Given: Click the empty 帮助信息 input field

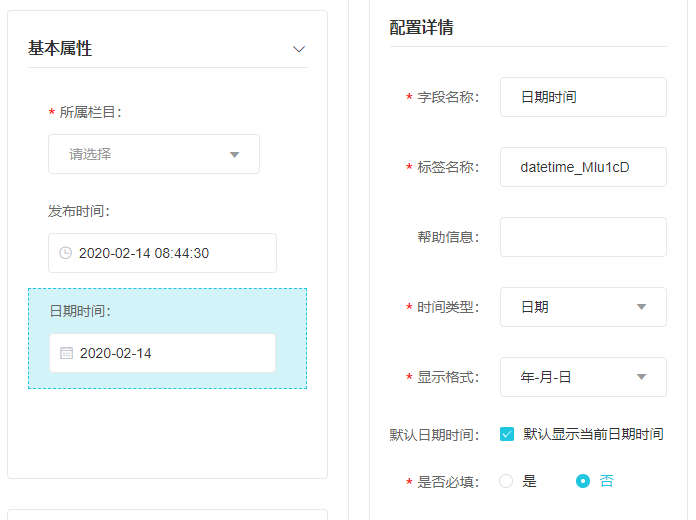Looking at the screenshot, I should [583, 237].
